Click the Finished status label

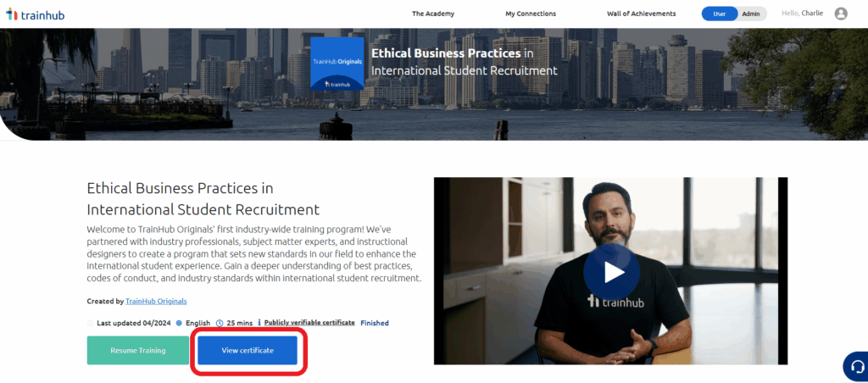tap(375, 323)
